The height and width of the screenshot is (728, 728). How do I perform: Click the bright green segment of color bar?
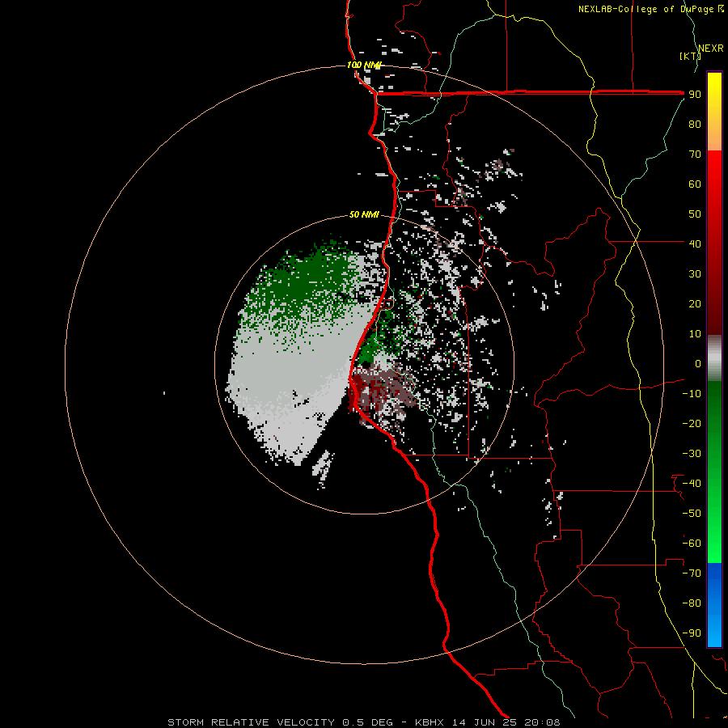(714, 472)
